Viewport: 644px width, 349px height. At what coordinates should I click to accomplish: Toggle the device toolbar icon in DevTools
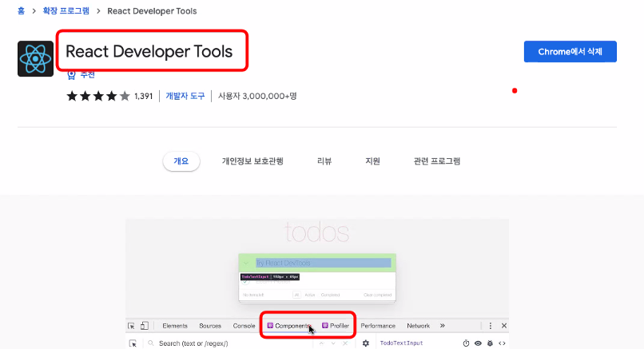(x=144, y=326)
